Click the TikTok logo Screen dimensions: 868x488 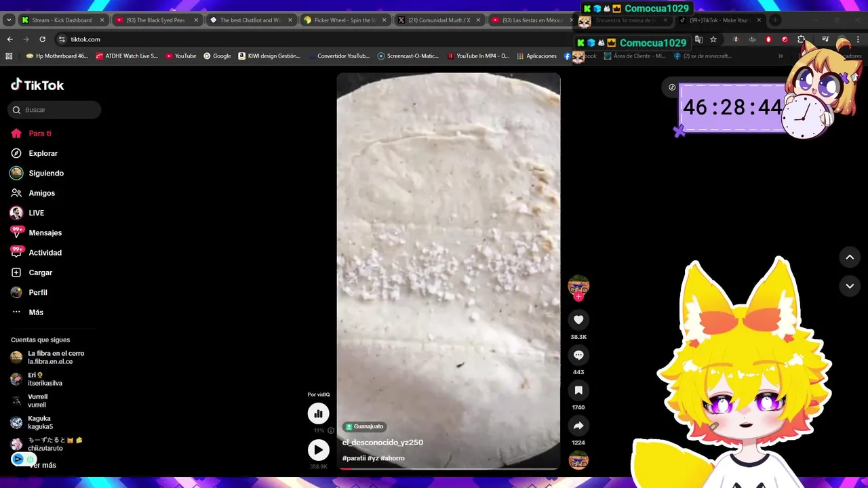coord(37,85)
